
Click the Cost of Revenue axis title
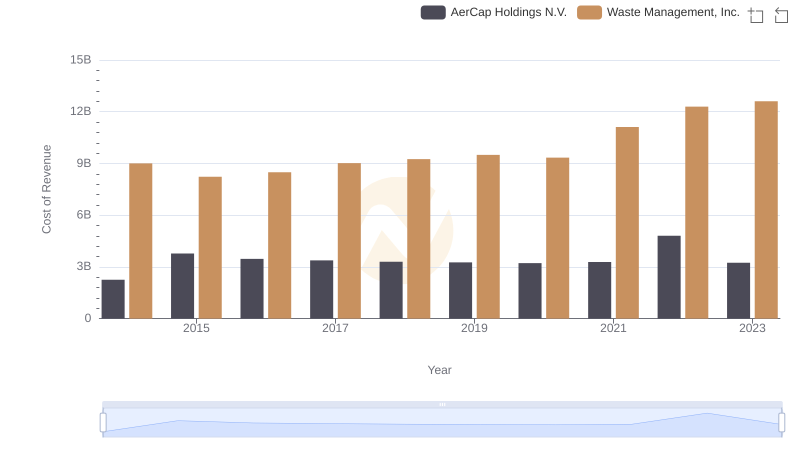tap(46, 189)
